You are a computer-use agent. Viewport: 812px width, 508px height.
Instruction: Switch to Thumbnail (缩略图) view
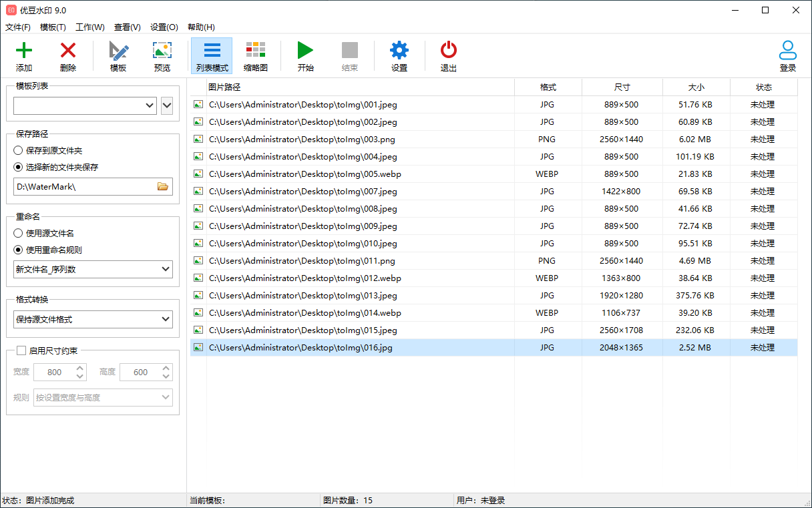(x=256, y=49)
